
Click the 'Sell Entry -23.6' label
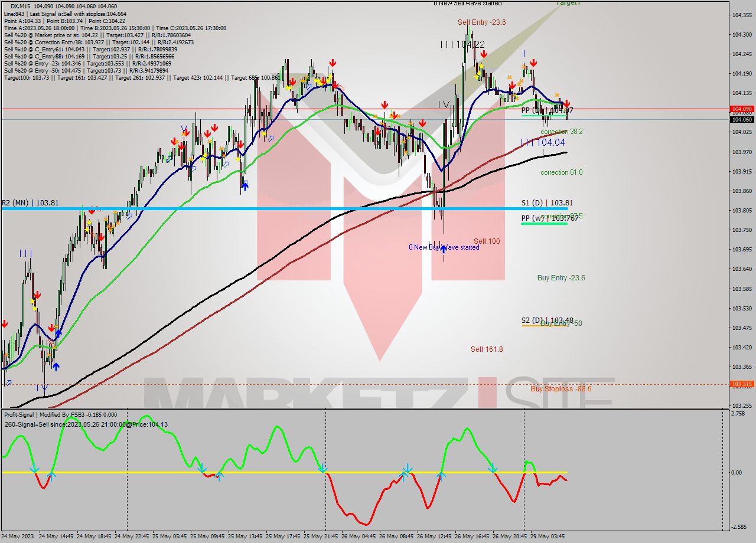coord(481,22)
